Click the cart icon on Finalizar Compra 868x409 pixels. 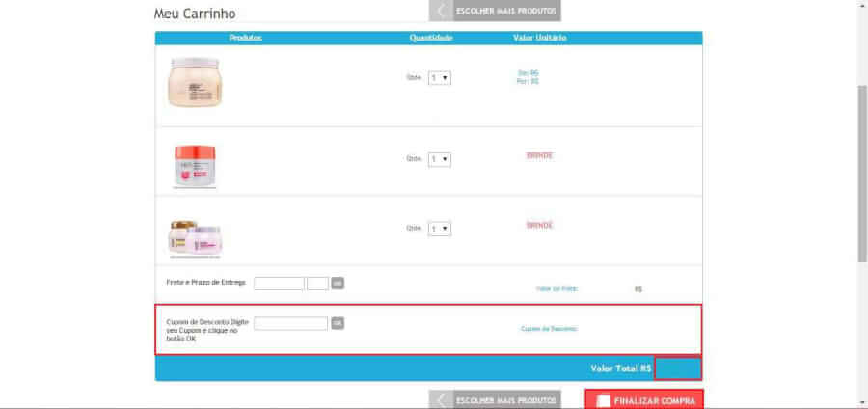coord(602,400)
